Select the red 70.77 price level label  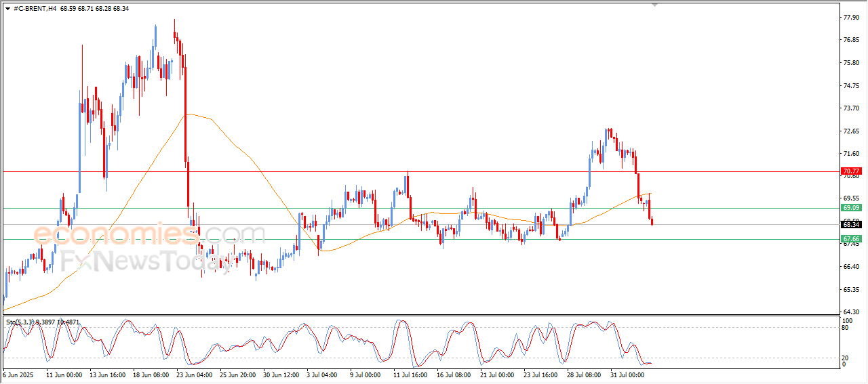point(851,171)
